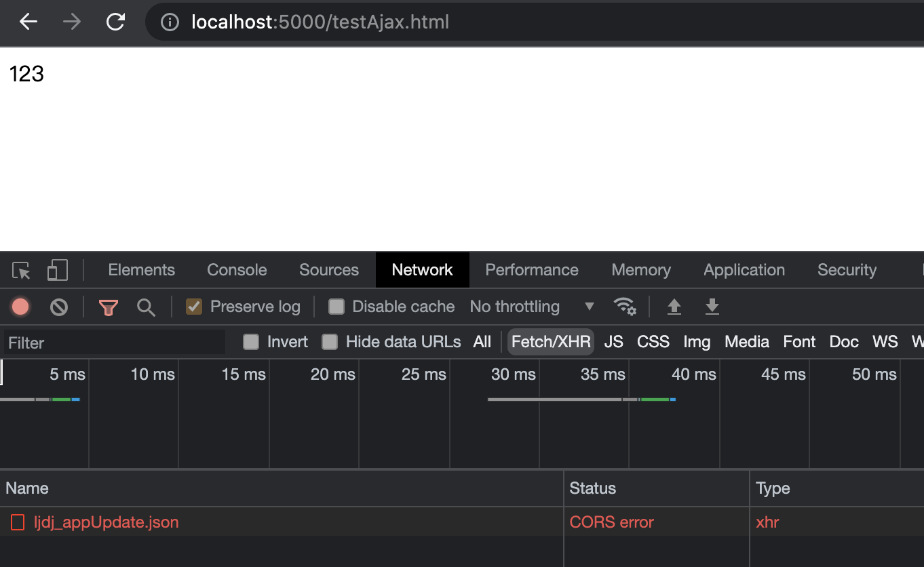The image size is (924, 567).
Task: Toggle the network filter funnel icon
Action: 109,308
